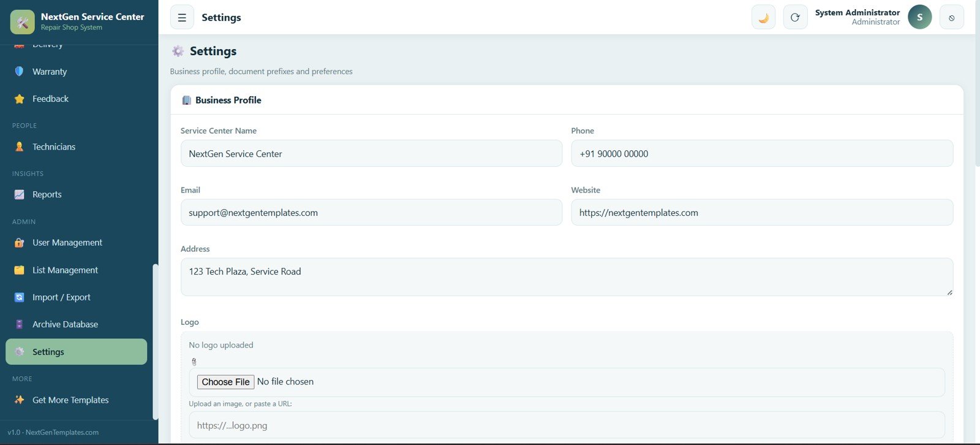Click the Import / Export arrows icon
The height and width of the screenshot is (445, 980).
(x=19, y=297)
